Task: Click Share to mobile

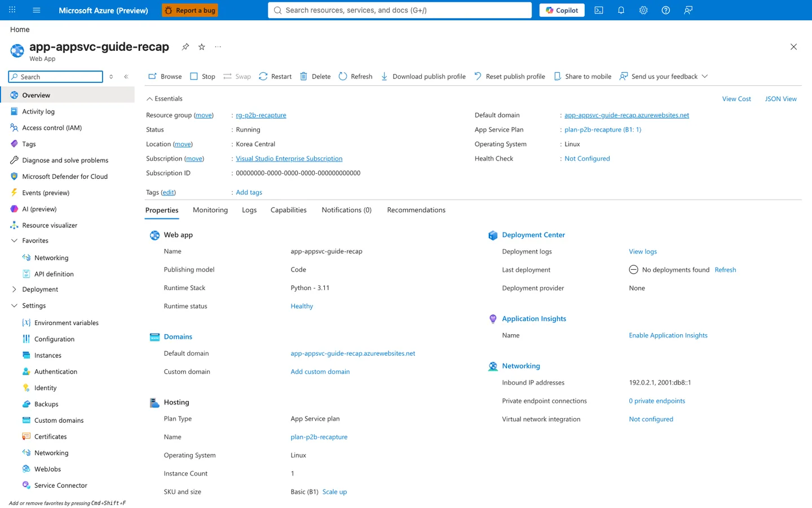Action: (582, 76)
